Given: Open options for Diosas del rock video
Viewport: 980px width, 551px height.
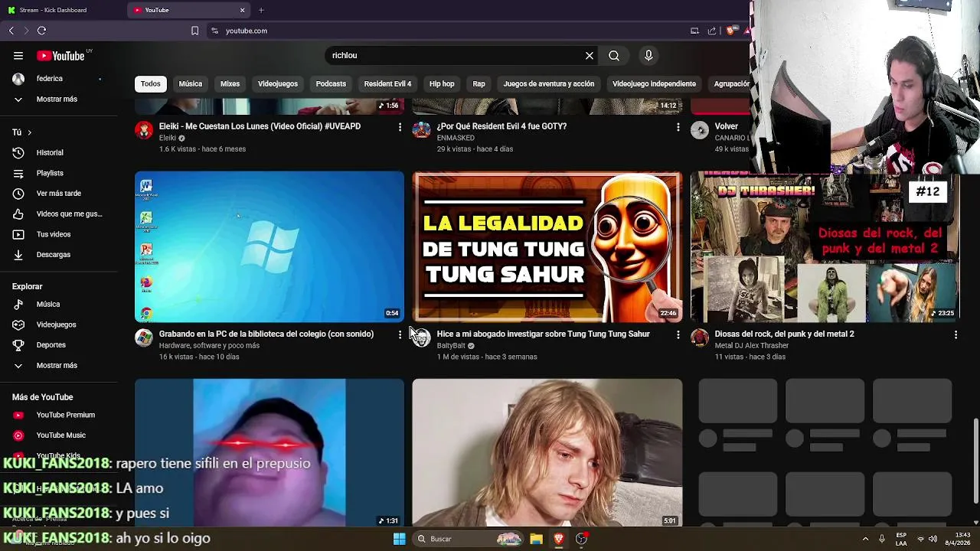Looking at the screenshot, I should pos(955,334).
